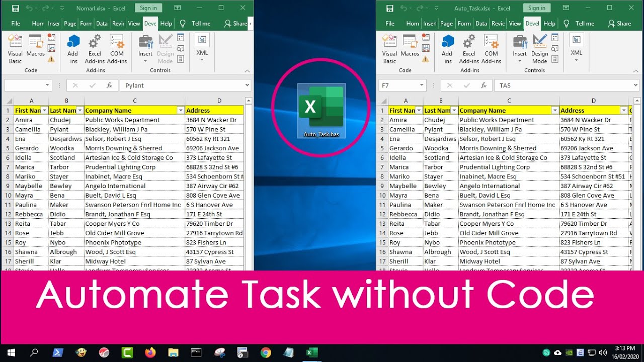Viewport: 644px width, 362px height.
Task: Open COM Add-ins in Nomarl.xlsx ribbon
Action: click(117, 49)
